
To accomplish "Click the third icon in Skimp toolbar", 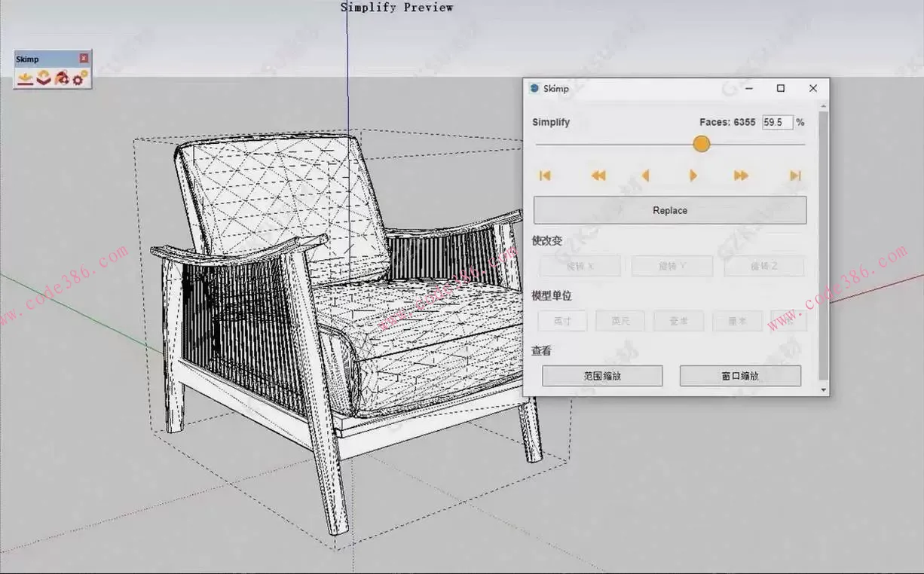I will coord(63,78).
